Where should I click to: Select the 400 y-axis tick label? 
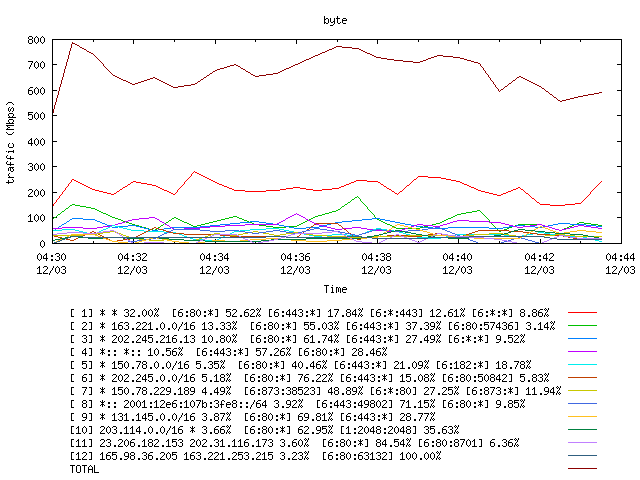(36, 142)
